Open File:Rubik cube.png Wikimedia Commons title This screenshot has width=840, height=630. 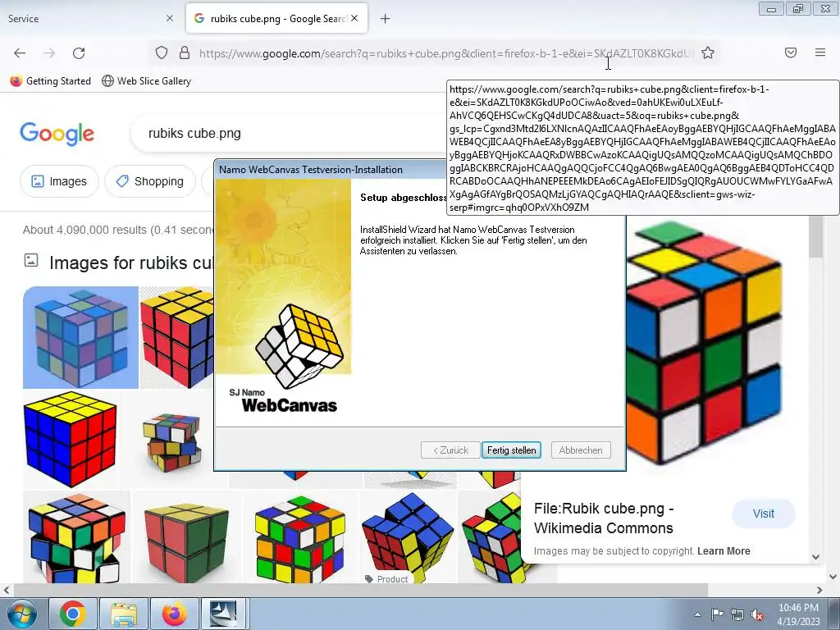tap(604, 518)
